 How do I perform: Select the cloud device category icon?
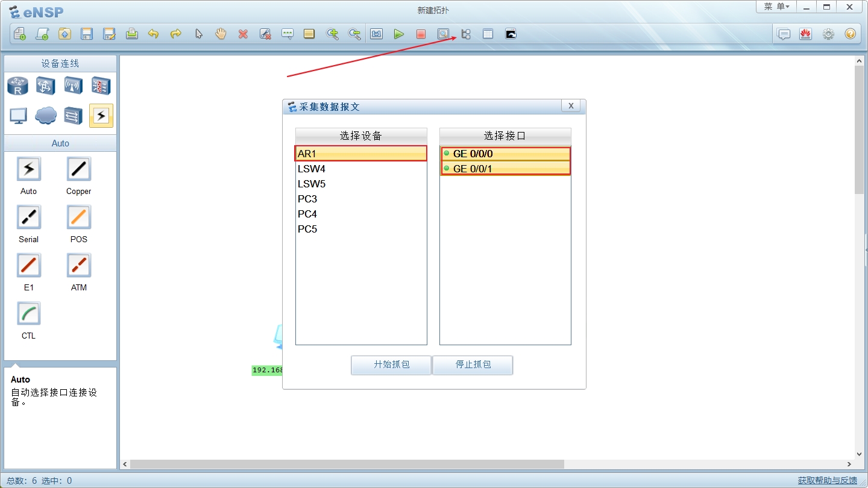tap(46, 116)
